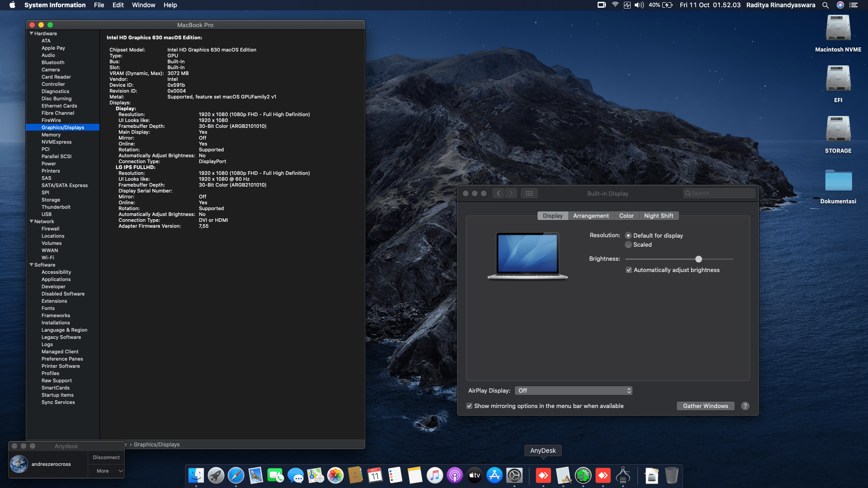Screen dimensions: 868x488
Task: Open the EFI drive on desktop
Action: 838,79
